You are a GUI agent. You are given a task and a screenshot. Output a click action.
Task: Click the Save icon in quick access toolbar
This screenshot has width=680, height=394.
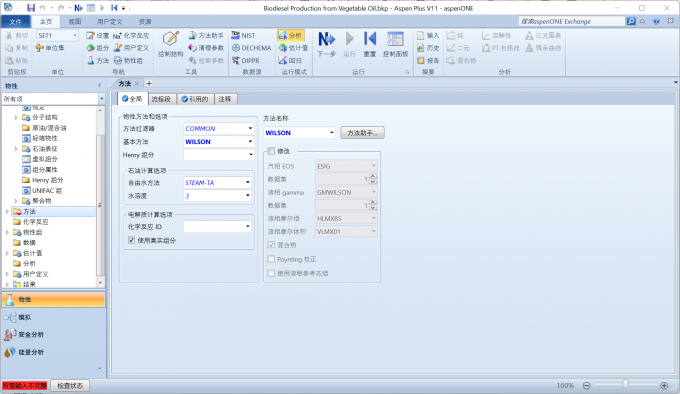coord(31,8)
